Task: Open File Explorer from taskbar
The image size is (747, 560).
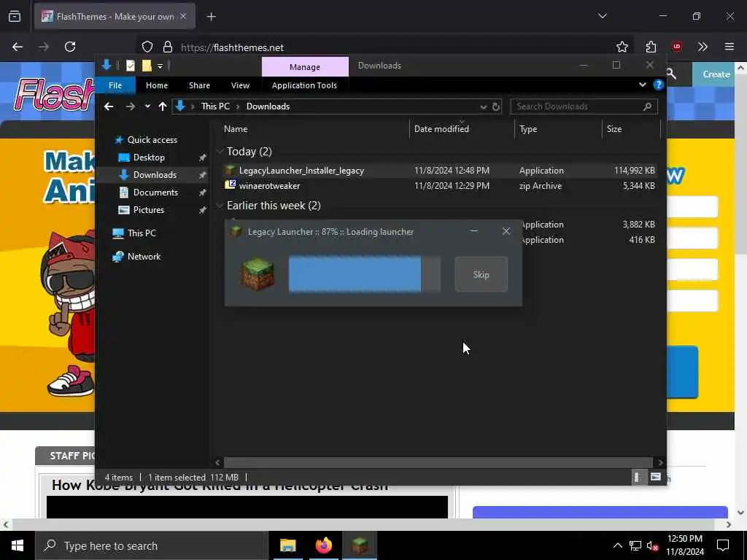Action: click(x=287, y=545)
